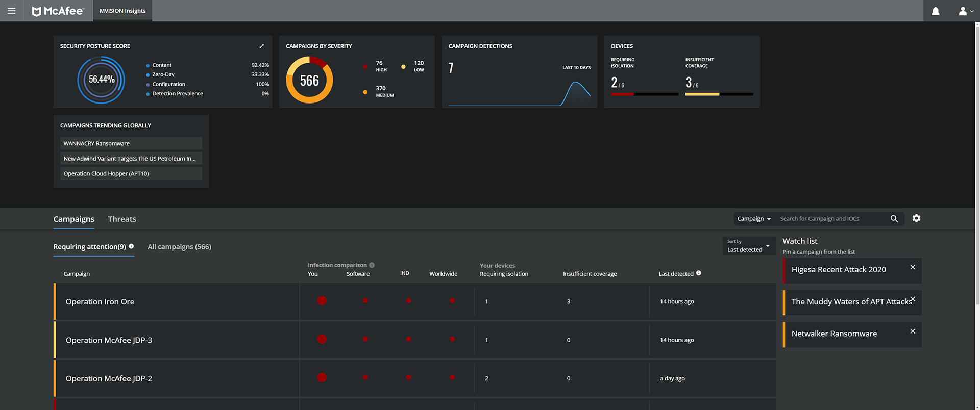Open the hamburger navigation menu
Image resolution: width=980 pixels, height=410 pixels.
11,11
